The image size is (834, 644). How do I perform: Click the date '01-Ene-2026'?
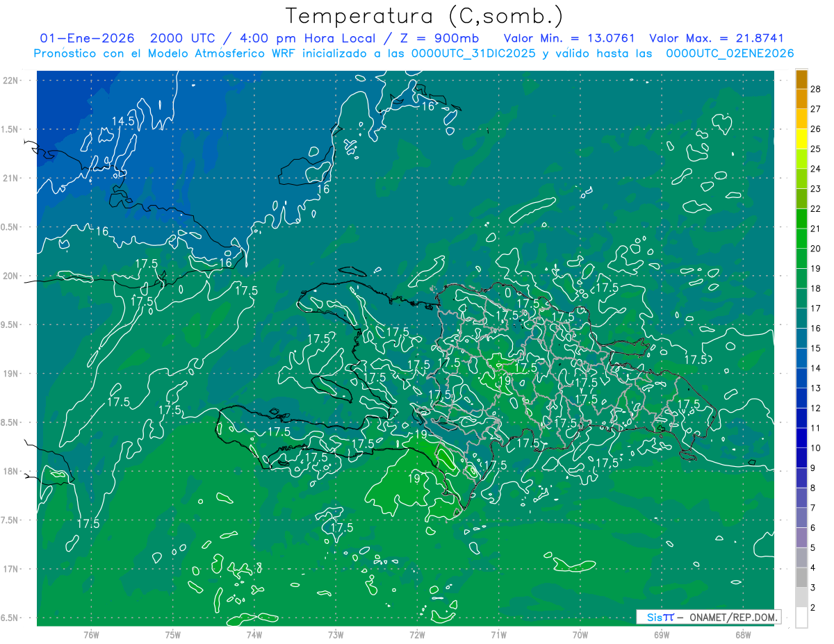pyautogui.click(x=87, y=38)
